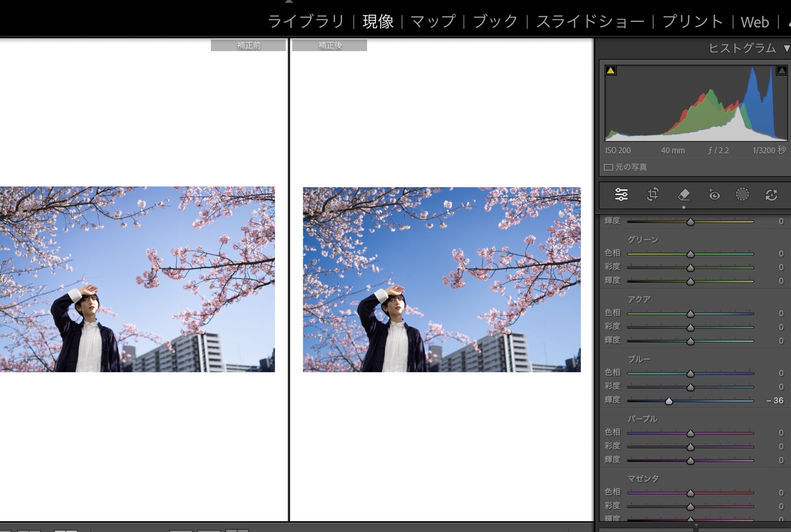Screen dimensions: 791x532
Task: Click the ブルー 輝度 slider handle
Action: (x=669, y=401)
